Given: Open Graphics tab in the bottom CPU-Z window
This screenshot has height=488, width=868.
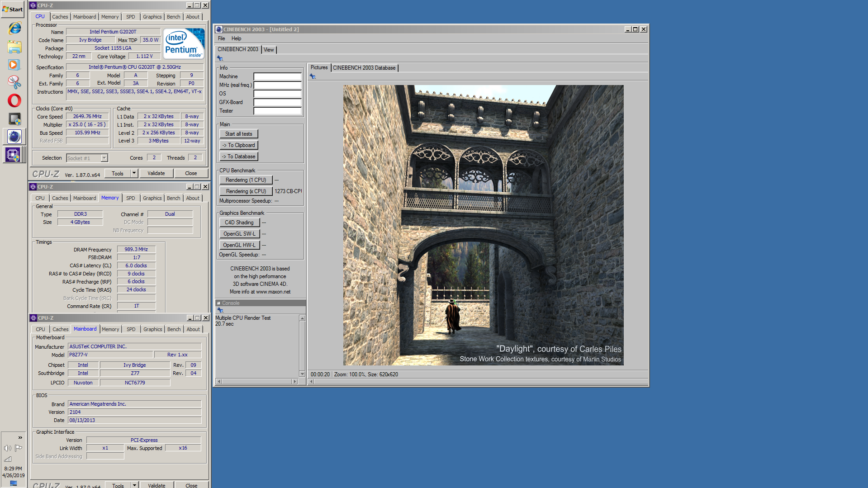Looking at the screenshot, I should click(x=152, y=329).
